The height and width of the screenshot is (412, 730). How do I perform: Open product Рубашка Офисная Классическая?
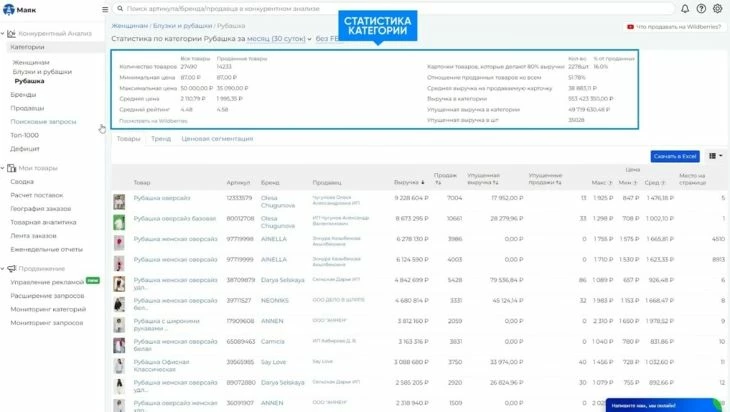click(161, 365)
